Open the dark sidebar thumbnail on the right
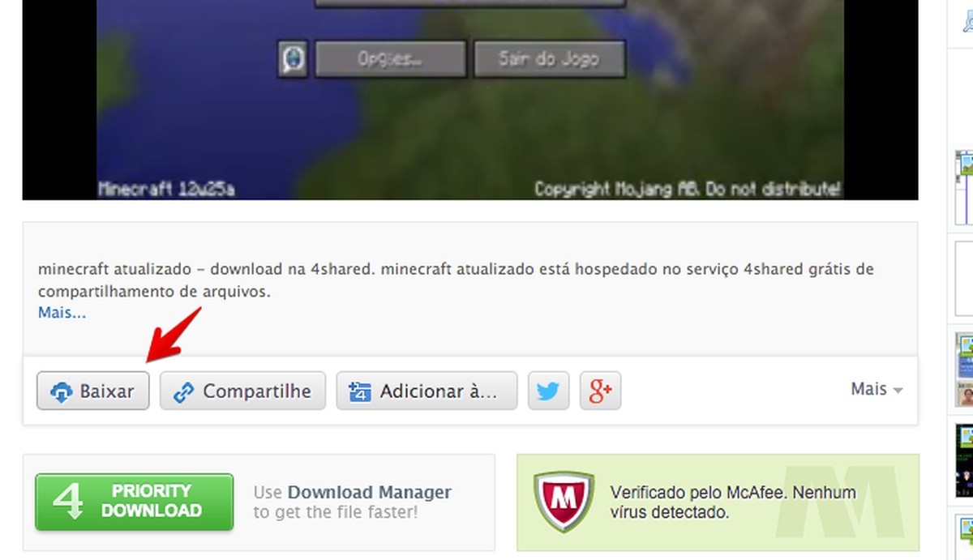Screen dimensions: 973x560 tap(965, 460)
